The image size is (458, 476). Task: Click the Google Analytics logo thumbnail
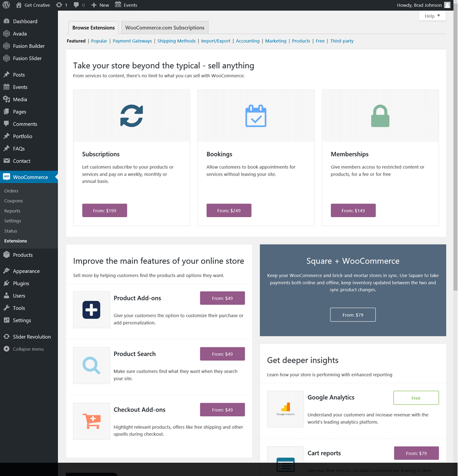[x=285, y=409]
